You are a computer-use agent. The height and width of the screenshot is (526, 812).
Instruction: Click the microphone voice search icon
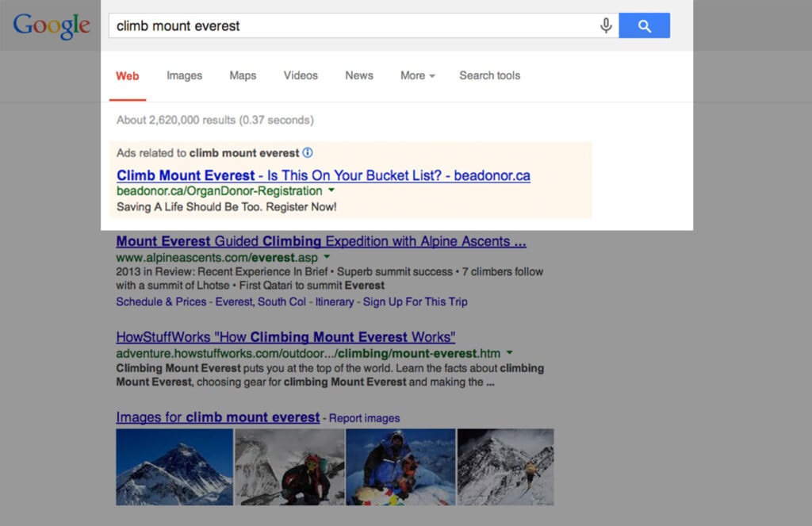pyautogui.click(x=606, y=25)
